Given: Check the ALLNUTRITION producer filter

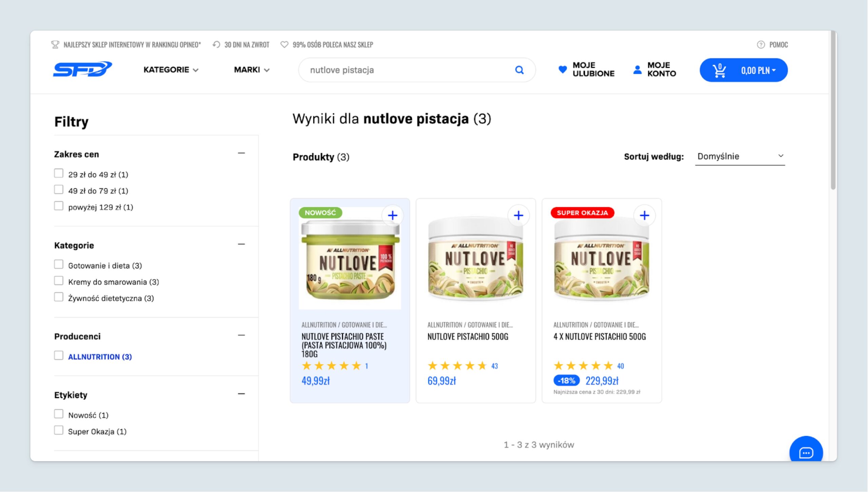Looking at the screenshot, I should pyautogui.click(x=59, y=355).
